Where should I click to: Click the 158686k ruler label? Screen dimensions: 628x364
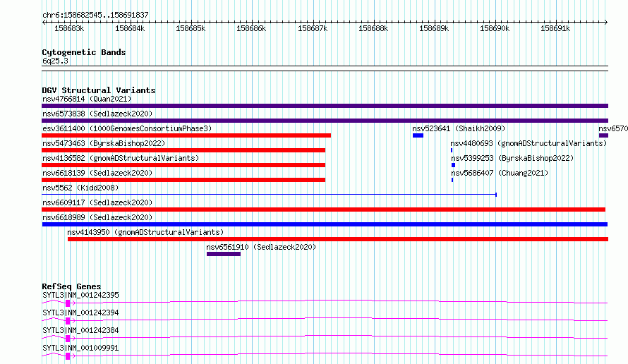(x=251, y=28)
